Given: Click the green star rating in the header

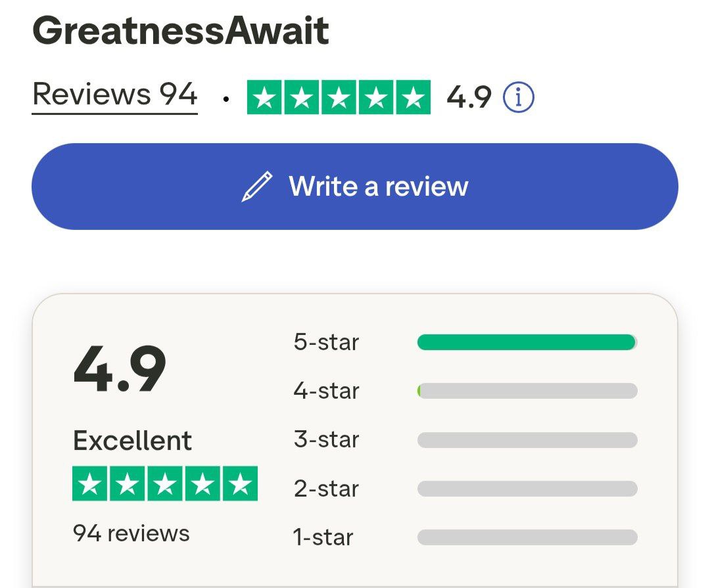Looking at the screenshot, I should [339, 97].
